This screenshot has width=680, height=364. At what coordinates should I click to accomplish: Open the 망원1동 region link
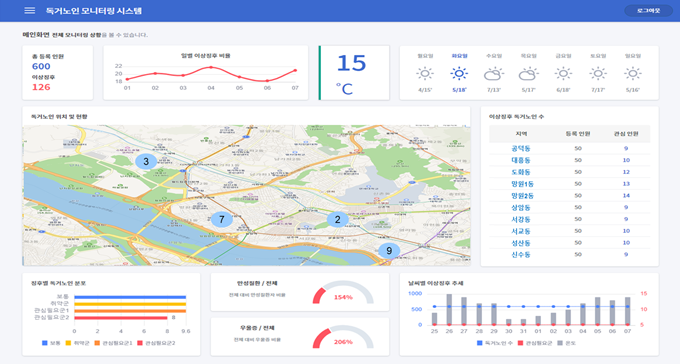(x=522, y=184)
